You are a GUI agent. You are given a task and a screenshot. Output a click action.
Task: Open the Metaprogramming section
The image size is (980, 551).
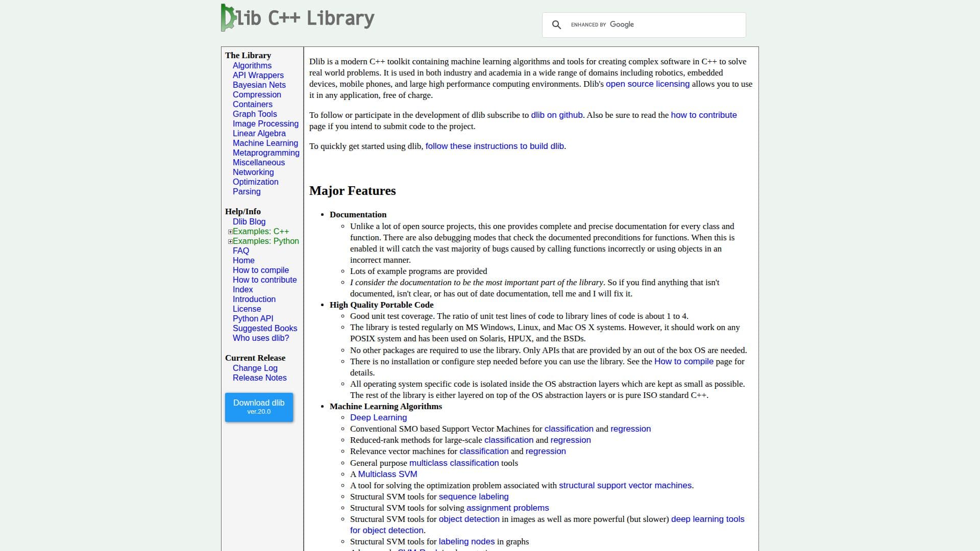[x=266, y=153]
